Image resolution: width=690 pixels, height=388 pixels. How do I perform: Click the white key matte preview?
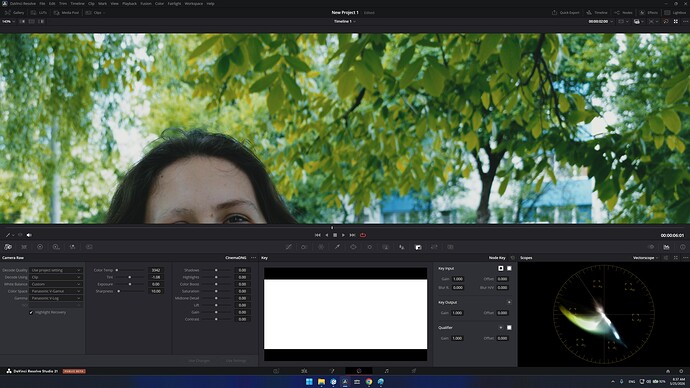point(345,314)
